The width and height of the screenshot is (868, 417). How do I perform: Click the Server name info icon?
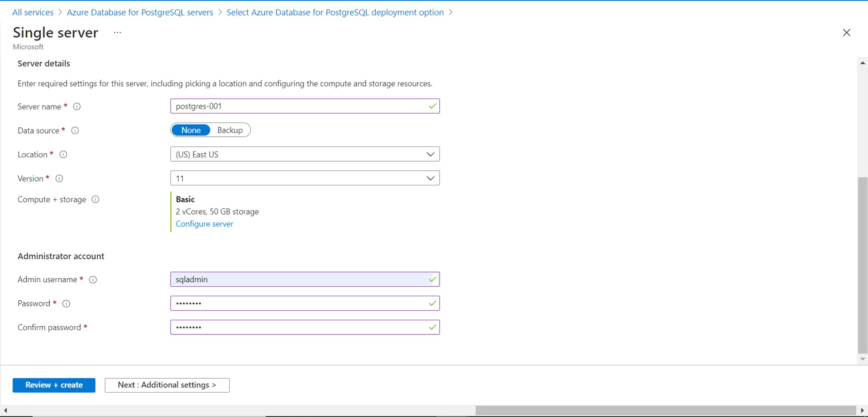tap(77, 106)
